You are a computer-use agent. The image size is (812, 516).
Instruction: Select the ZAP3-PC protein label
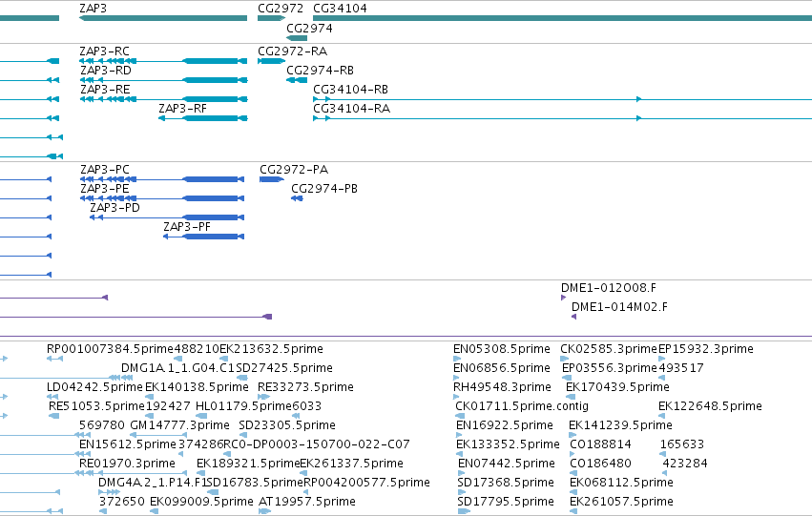pos(105,170)
